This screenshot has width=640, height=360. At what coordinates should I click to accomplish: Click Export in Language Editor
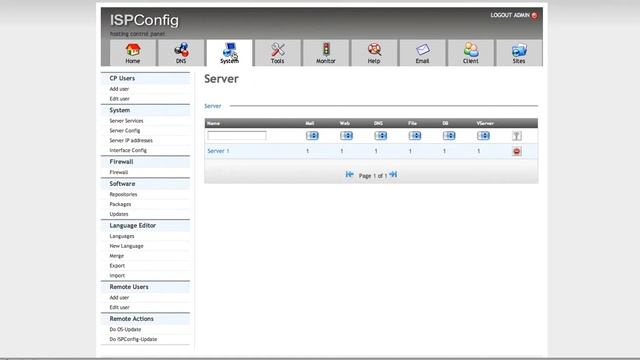click(x=117, y=266)
